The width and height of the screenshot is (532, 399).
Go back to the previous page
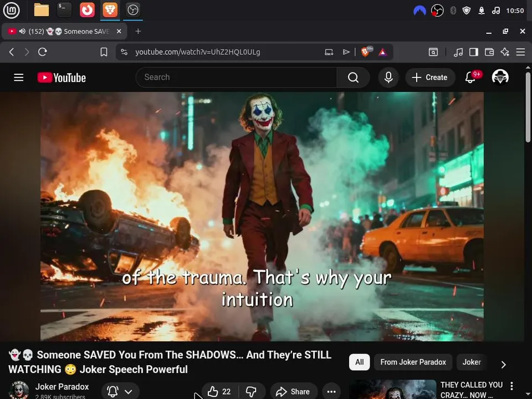pyautogui.click(x=12, y=52)
